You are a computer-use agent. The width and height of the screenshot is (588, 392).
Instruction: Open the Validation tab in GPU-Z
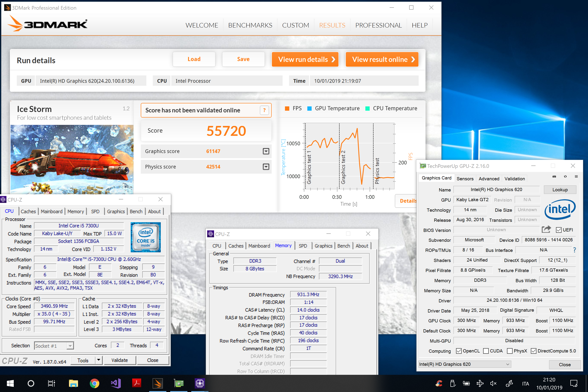point(514,179)
